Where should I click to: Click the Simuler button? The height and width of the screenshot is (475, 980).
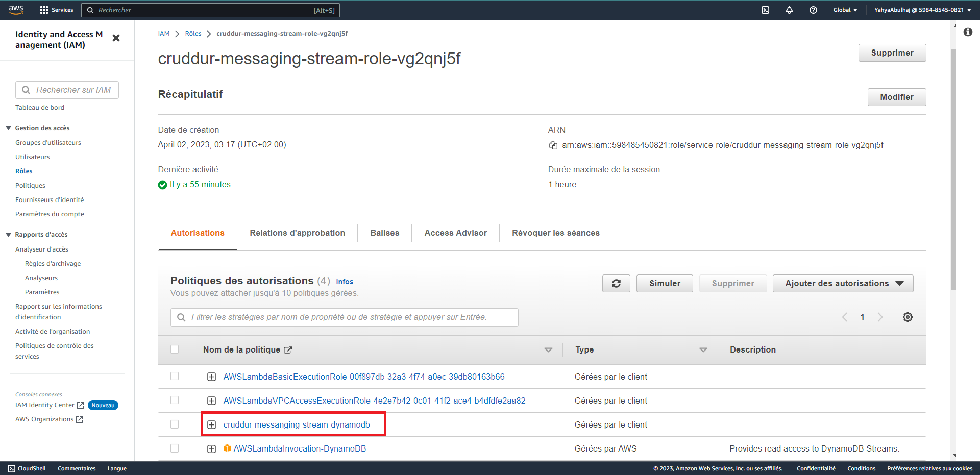pyautogui.click(x=665, y=283)
